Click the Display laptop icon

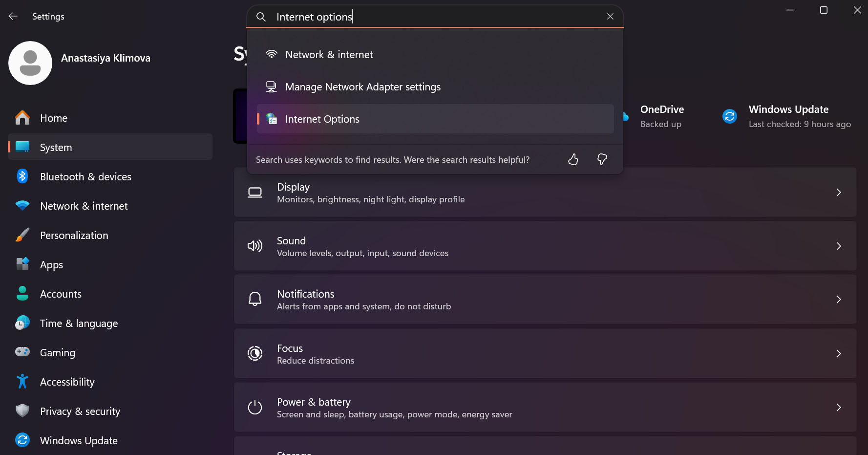(x=255, y=193)
